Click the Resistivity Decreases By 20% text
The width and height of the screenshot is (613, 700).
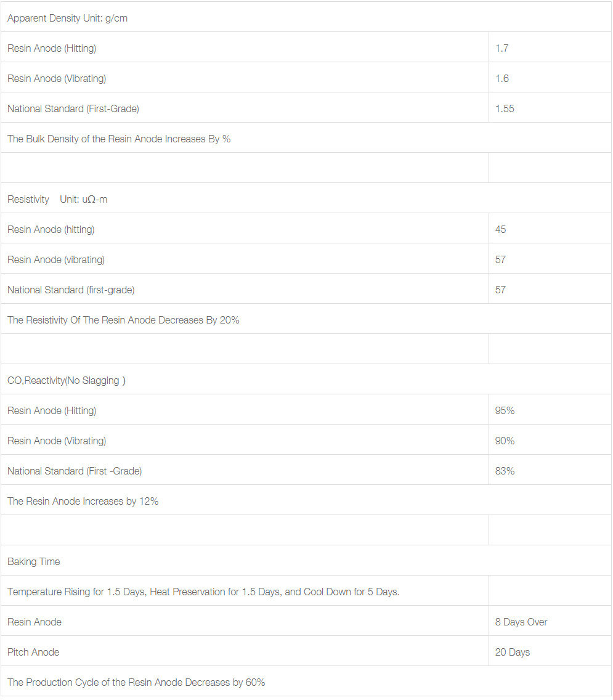[x=123, y=320]
